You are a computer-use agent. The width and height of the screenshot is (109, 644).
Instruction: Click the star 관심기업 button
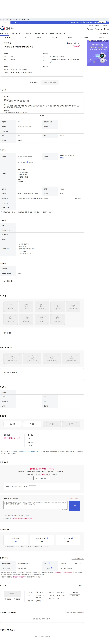[8, 599]
